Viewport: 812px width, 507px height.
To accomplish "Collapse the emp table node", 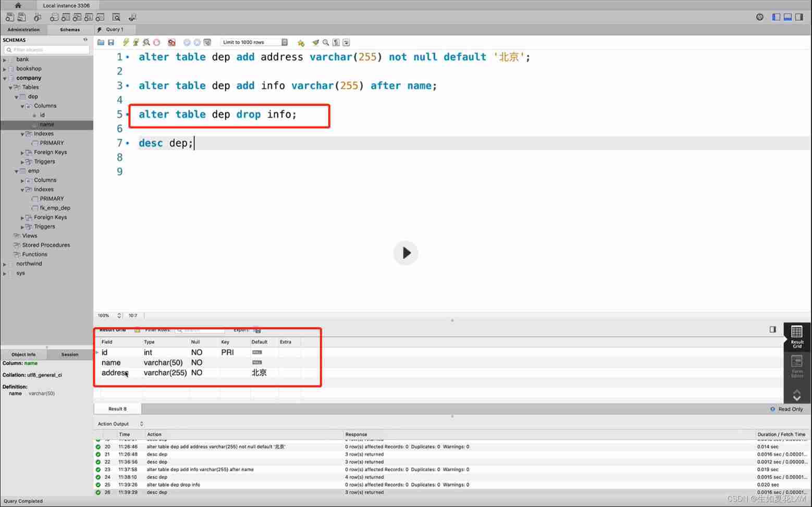I will pos(16,171).
